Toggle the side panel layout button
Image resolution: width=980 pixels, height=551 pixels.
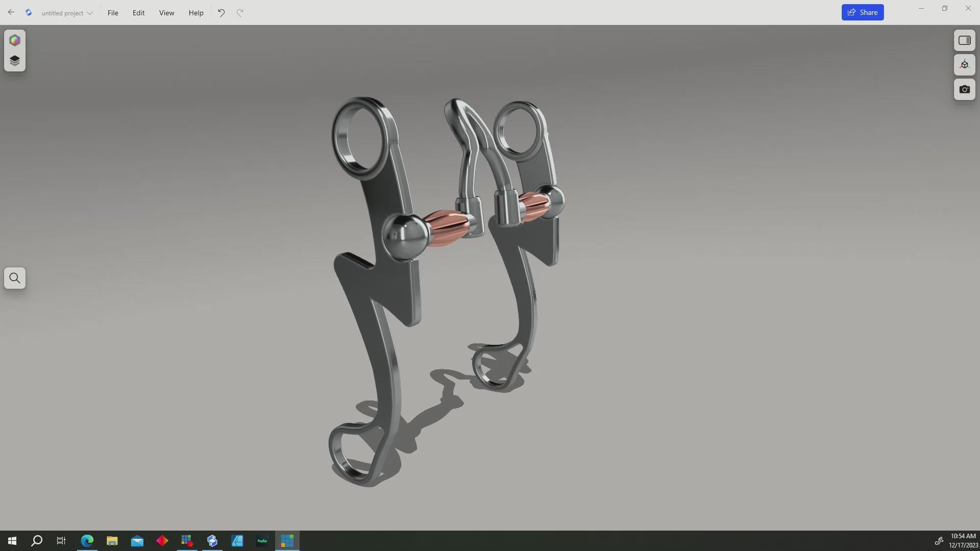[x=964, y=40]
